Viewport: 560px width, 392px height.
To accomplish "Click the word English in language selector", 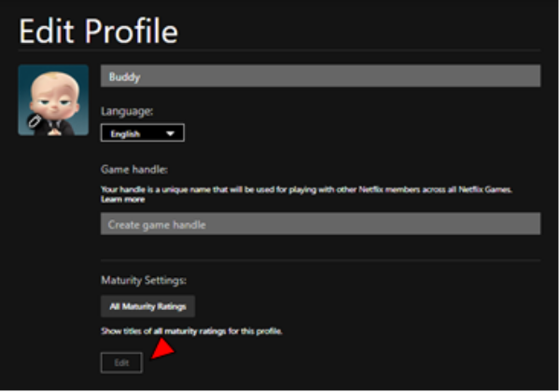I will click(125, 133).
